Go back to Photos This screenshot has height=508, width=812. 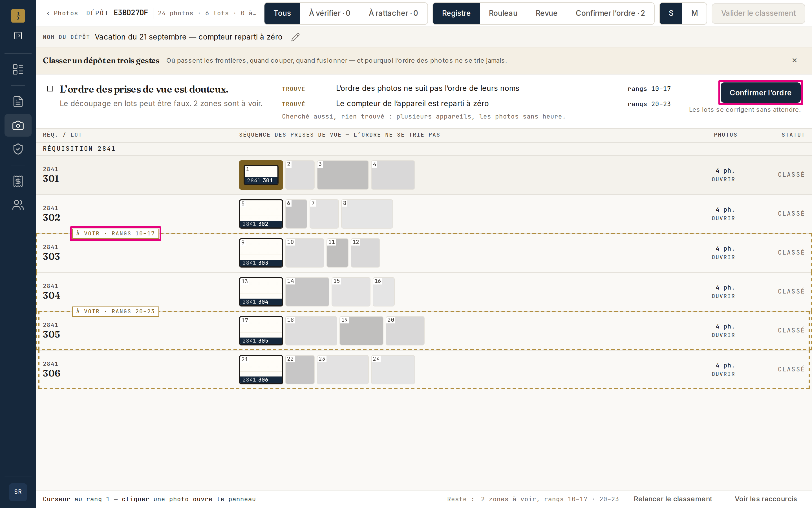coord(62,13)
